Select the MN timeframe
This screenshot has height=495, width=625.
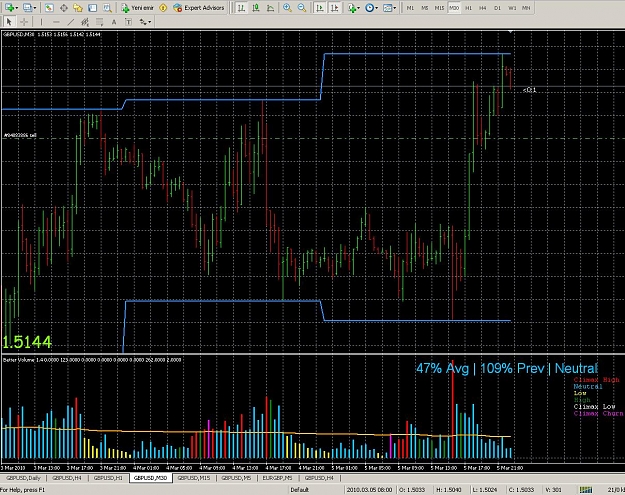[526, 8]
